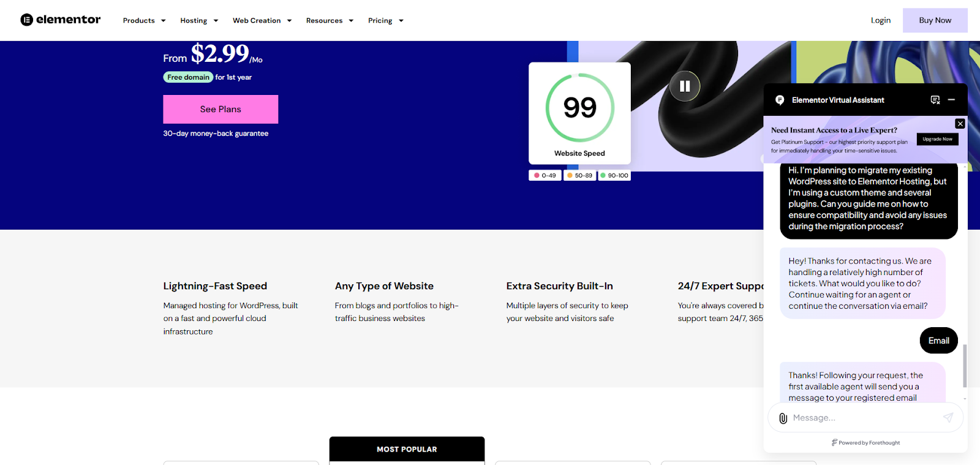980x465 pixels.
Task: Click the 30-day money-back guarantee text
Action: coord(216,134)
